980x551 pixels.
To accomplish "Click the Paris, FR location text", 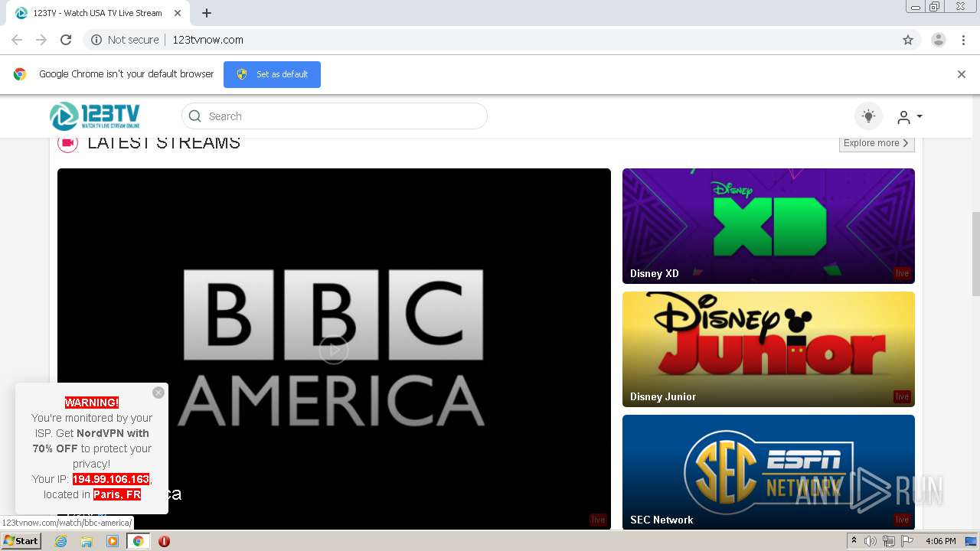I will [117, 494].
